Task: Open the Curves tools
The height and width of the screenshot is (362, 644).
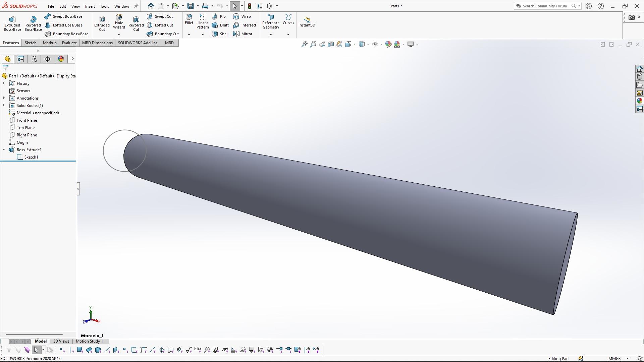Action: click(x=288, y=19)
